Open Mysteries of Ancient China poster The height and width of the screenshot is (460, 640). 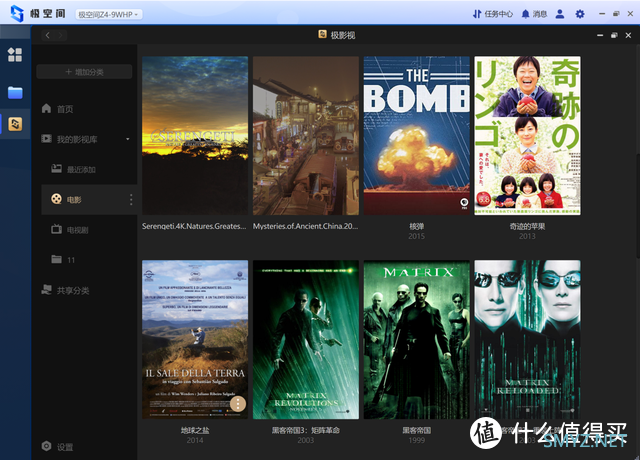coord(306,136)
